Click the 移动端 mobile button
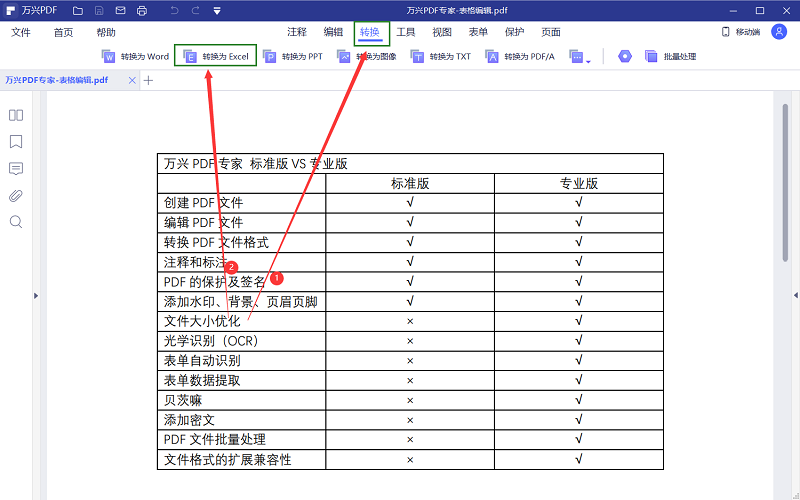This screenshot has width=800, height=500. (x=741, y=32)
